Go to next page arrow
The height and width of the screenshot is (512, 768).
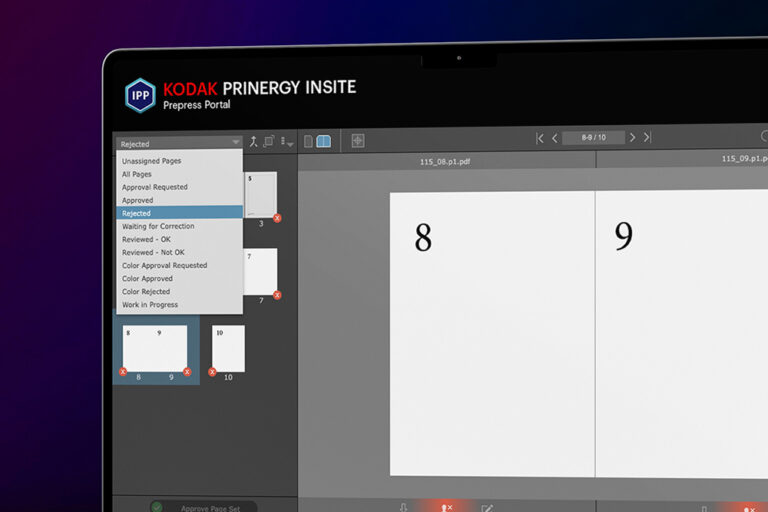632,138
